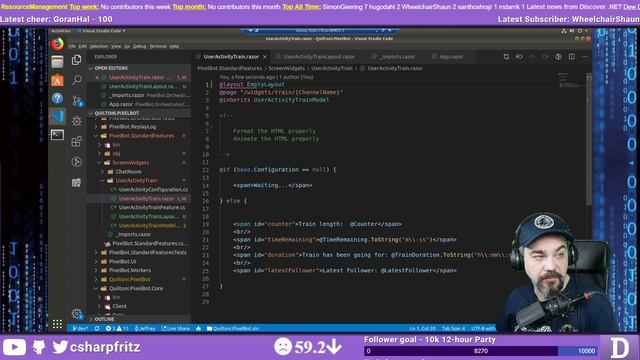Screen dimensions: 640x360
Task: Open the Help icon in Ubuntu dock
Action: (58, 98)
